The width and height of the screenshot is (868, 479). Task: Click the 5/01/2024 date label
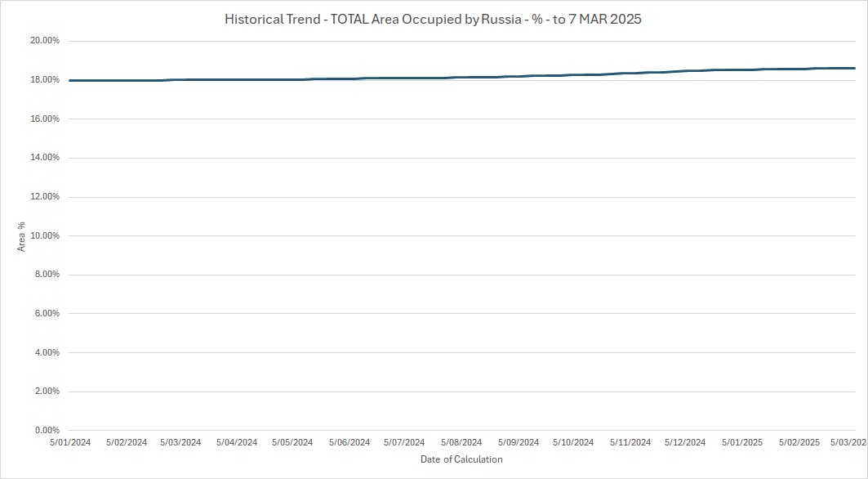click(x=70, y=442)
